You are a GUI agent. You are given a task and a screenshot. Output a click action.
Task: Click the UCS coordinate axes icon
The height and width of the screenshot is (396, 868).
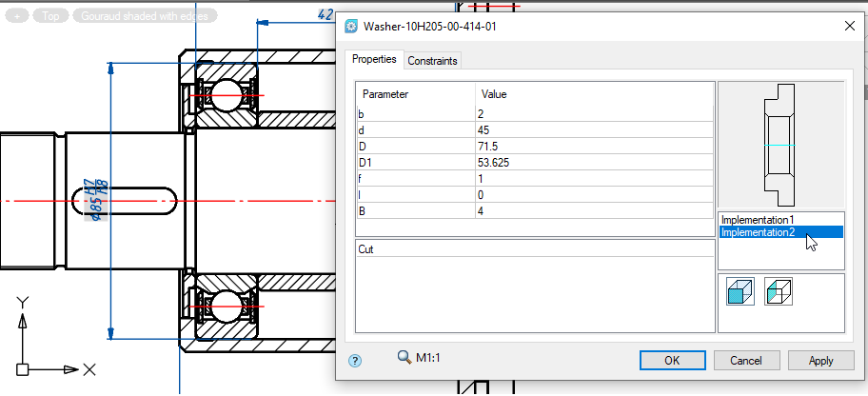tap(54, 338)
